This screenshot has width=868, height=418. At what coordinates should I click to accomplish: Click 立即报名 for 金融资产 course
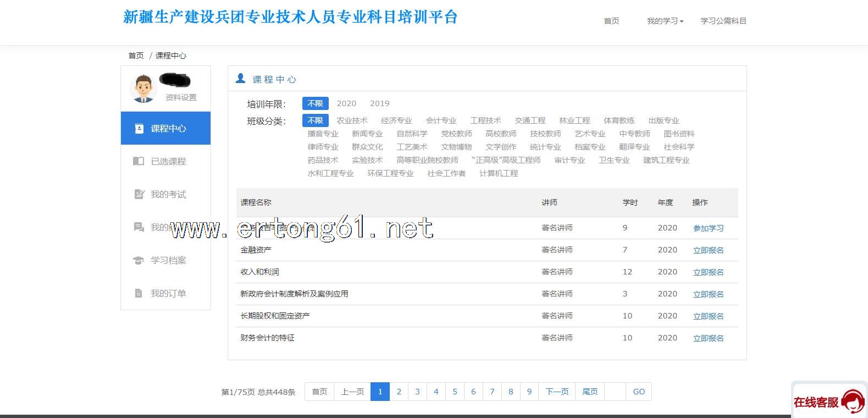tap(708, 250)
